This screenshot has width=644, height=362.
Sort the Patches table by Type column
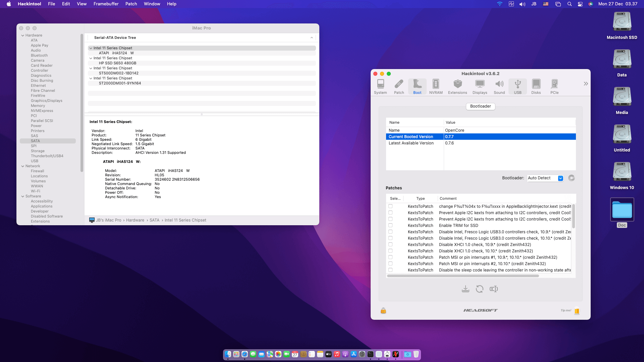click(x=421, y=199)
